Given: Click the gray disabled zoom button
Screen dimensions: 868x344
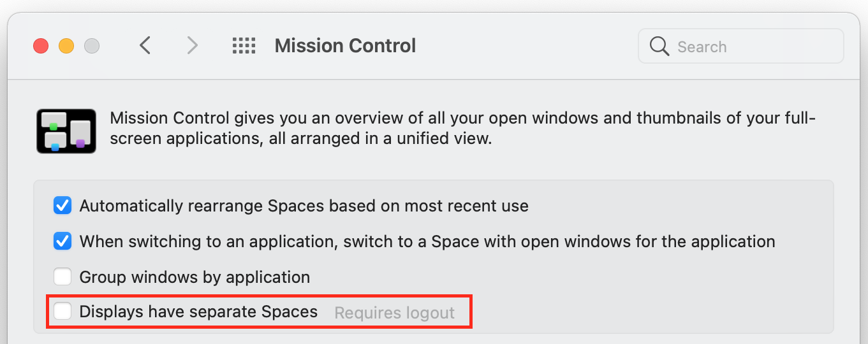Looking at the screenshot, I should 92,46.
